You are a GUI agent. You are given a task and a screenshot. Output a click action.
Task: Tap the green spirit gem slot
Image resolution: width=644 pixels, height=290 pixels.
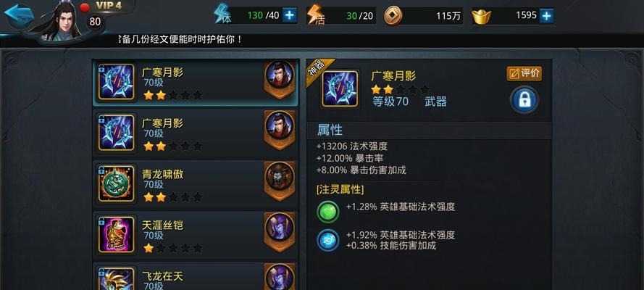[328, 212]
